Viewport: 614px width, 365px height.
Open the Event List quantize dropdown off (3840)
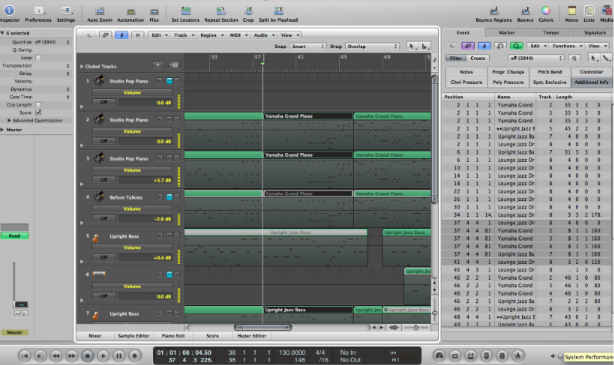click(x=536, y=58)
